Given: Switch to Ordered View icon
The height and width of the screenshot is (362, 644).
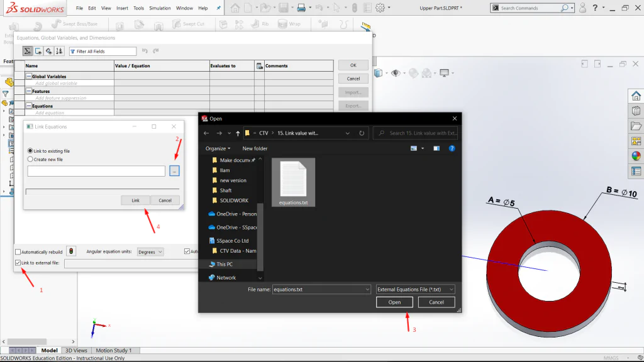Looking at the screenshot, I should 59,51.
